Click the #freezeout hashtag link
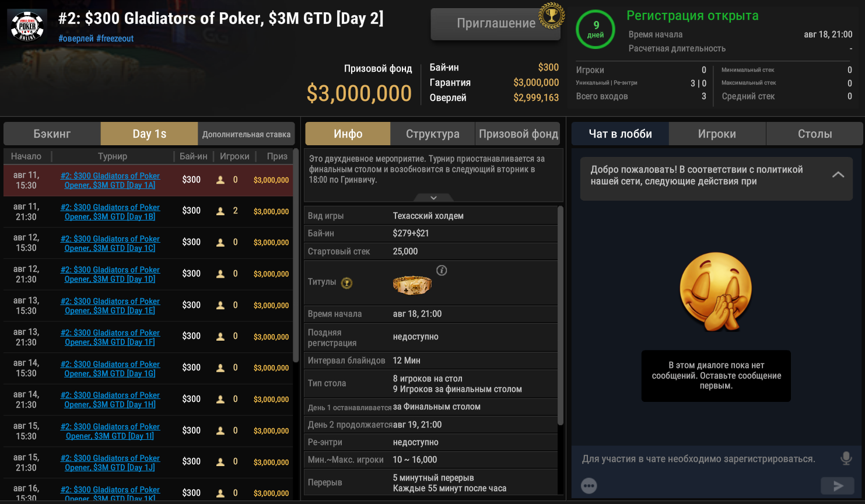 [x=115, y=38]
